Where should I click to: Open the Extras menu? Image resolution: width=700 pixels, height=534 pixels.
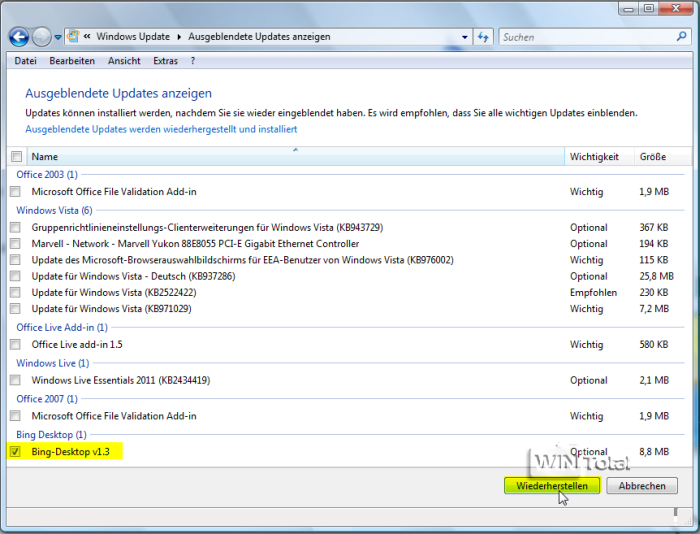coord(165,61)
